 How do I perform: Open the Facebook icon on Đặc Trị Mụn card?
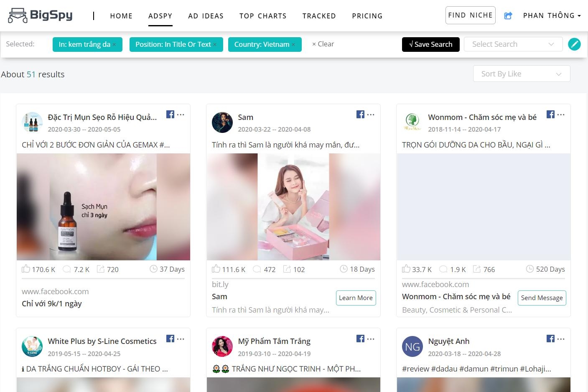[x=170, y=114]
